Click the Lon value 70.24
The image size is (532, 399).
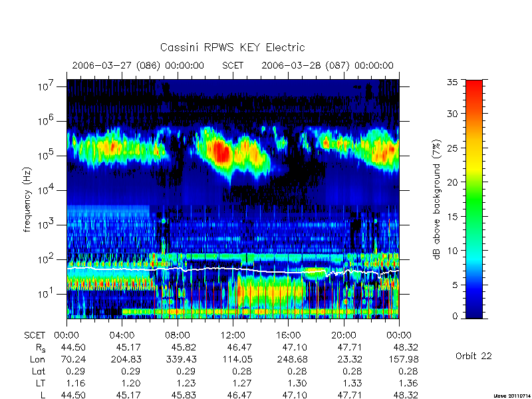pyautogui.click(x=73, y=359)
